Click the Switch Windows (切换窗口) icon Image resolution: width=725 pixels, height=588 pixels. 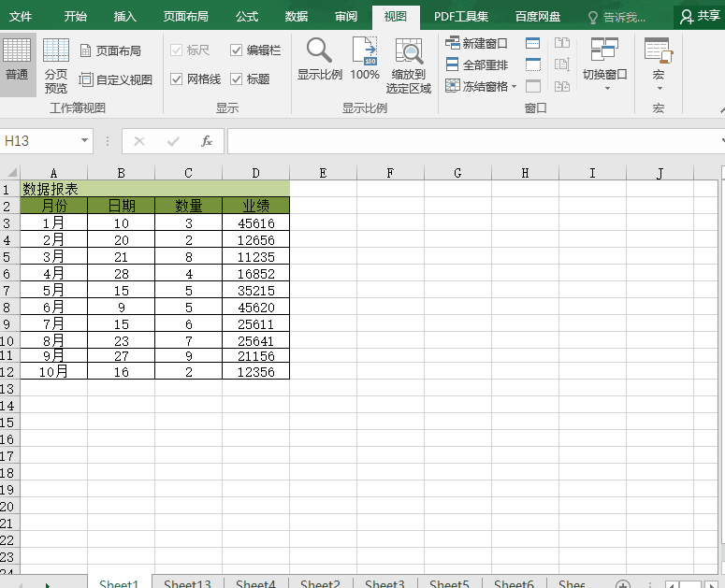pyautogui.click(x=604, y=50)
